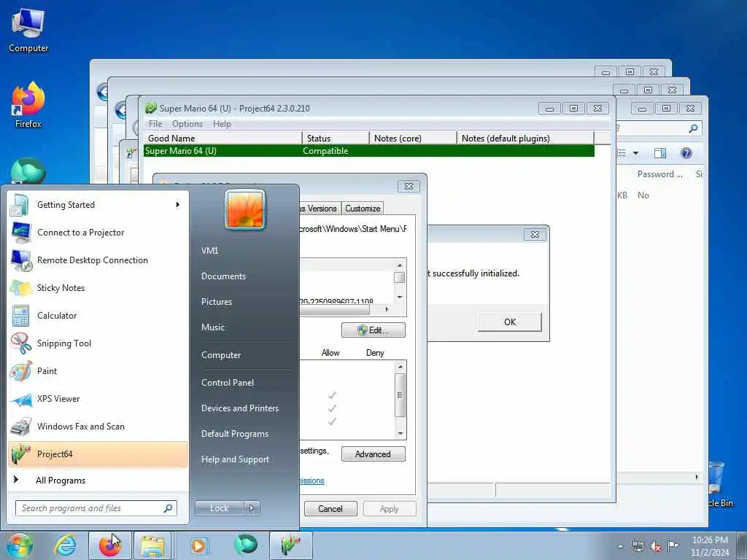This screenshot has height=560, width=747.
Task: Click Cancel in the properties dialog
Action: [x=330, y=509]
